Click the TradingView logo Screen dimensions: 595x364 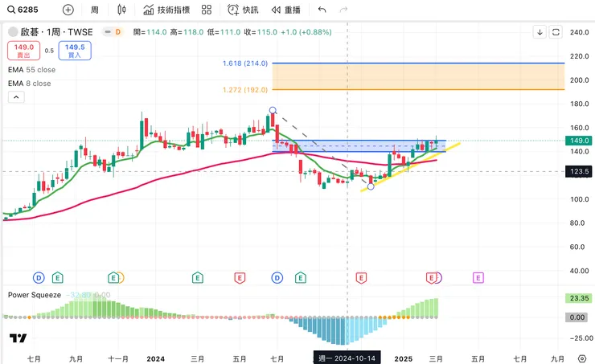click(x=18, y=337)
